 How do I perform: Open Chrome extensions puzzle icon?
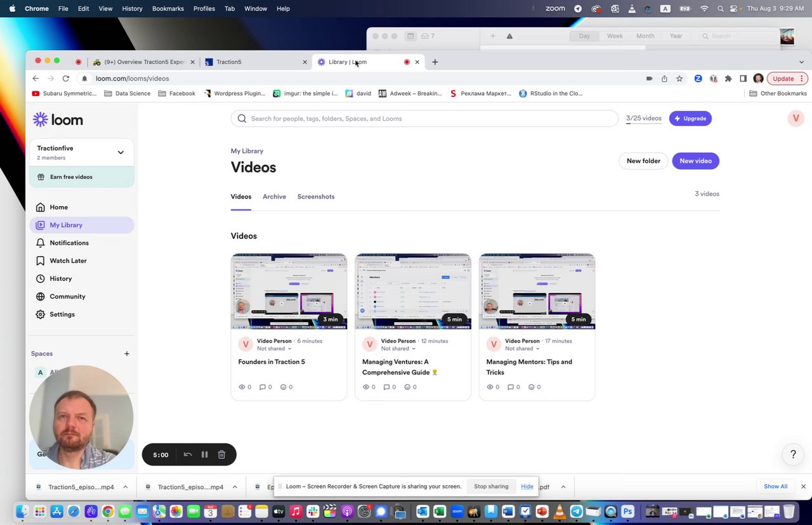728,79
